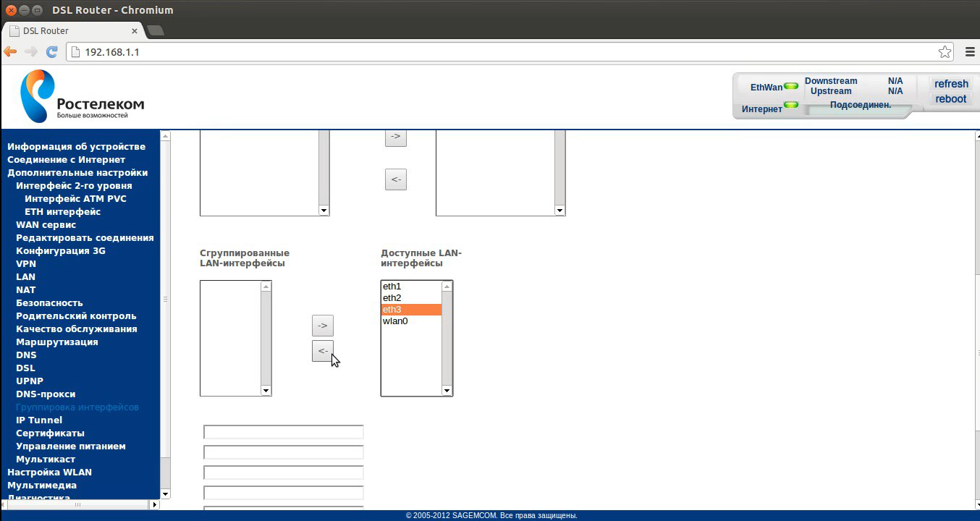Open Управление питанием menu item
This screenshot has width=980, height=521.
71,446
